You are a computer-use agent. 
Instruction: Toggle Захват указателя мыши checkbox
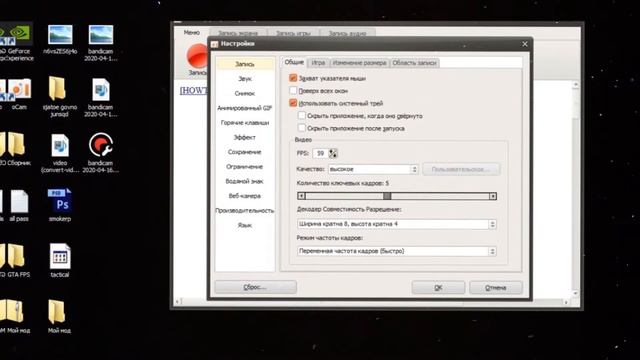coord(293,78)
